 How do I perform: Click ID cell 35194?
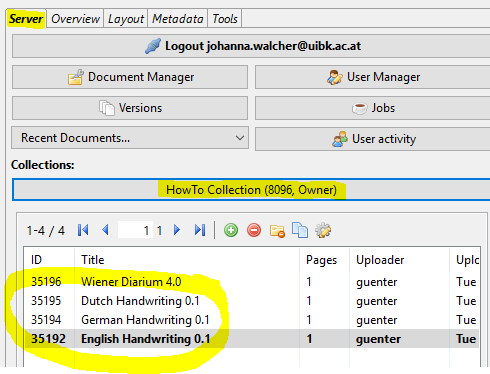(x=46, y=320)
